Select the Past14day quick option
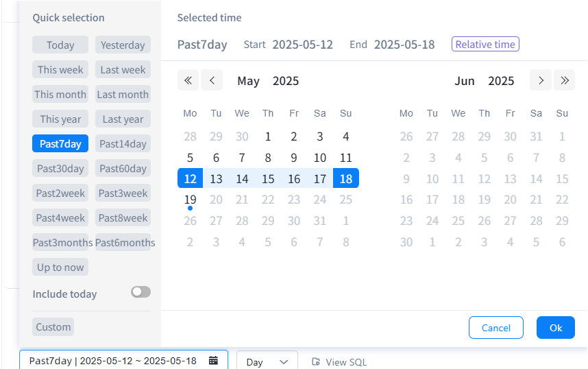588x369 pixels. [123, 144]
